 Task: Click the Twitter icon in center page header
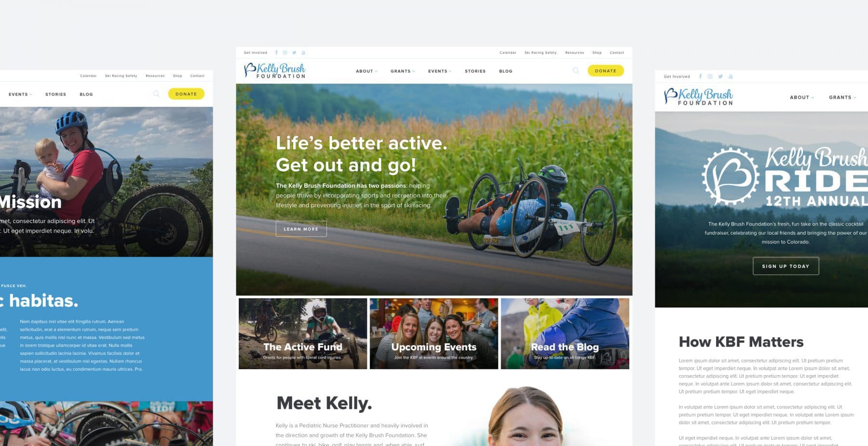tap(294, 53)
